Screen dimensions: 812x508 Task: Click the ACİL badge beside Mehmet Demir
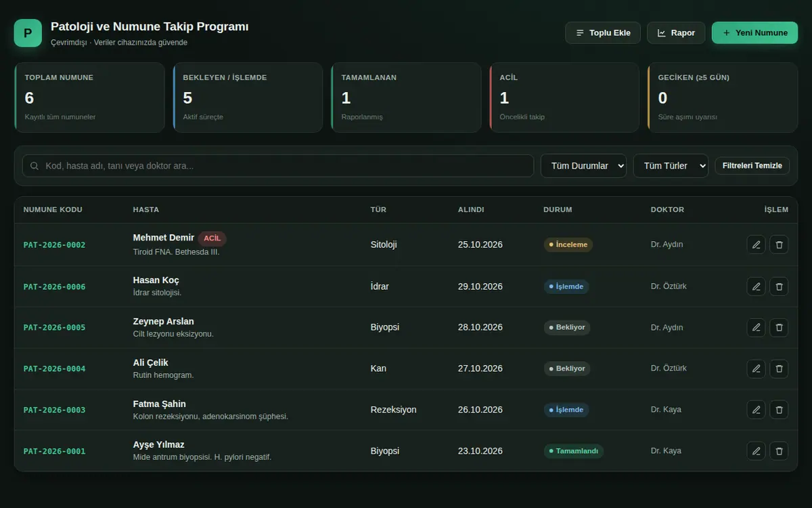pos(212,238)
